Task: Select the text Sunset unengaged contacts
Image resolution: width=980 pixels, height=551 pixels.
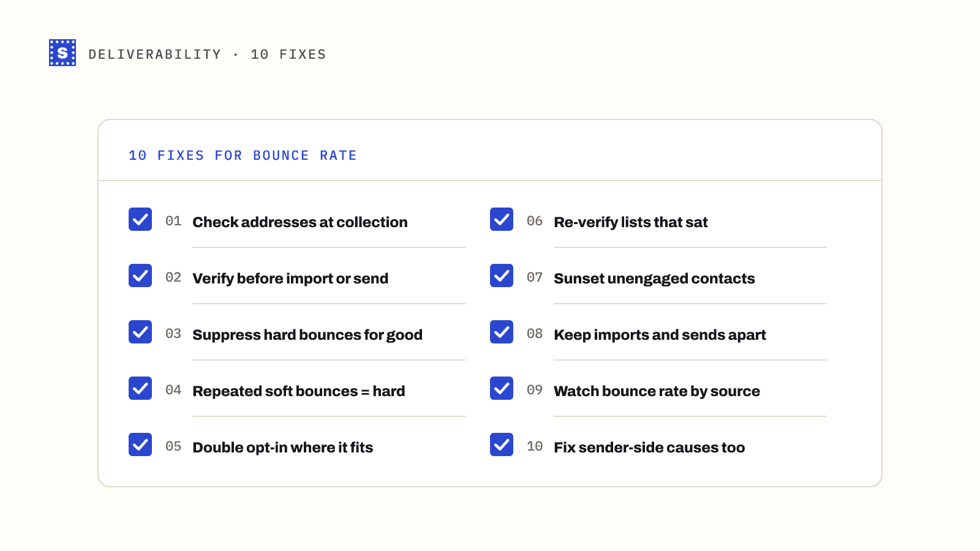Action: point(654,279)
